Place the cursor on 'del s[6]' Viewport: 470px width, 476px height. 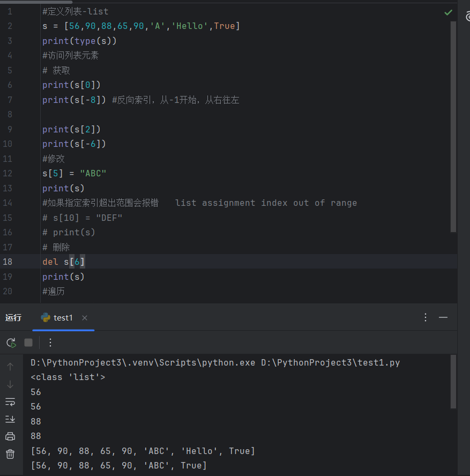pyautogui.click(x=63, y=262)
